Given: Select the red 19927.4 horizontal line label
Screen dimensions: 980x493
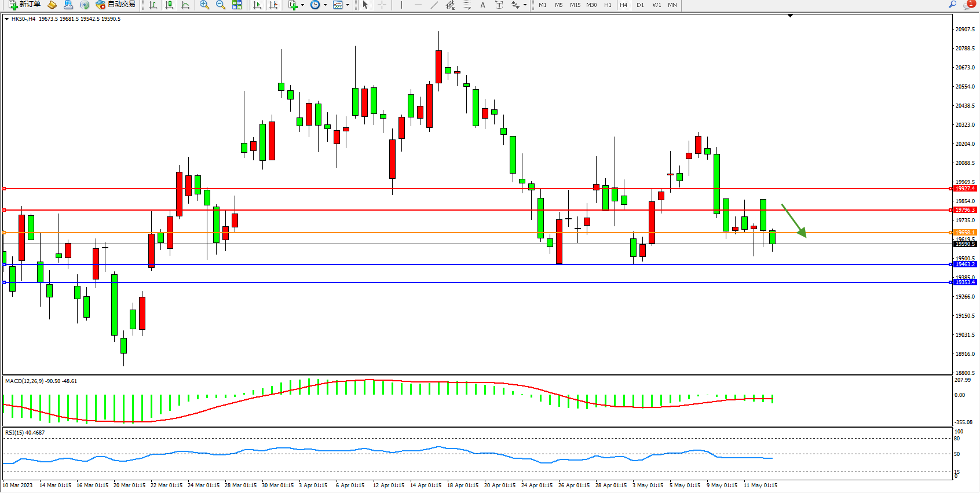Looking at the screenshot, I should [x=965, y=189].
